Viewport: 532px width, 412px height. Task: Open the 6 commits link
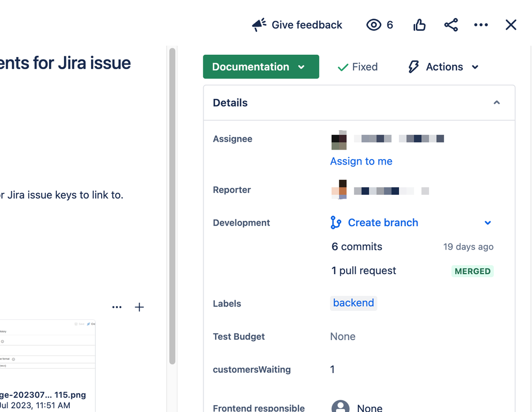pyautogui.click(x=357, y=246)
